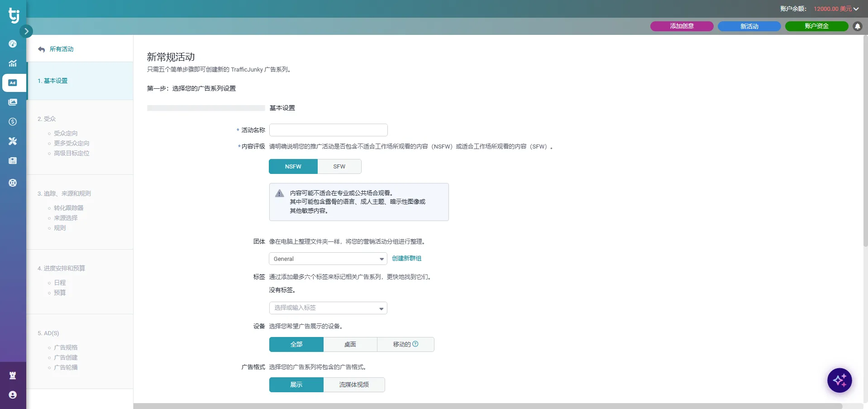Open the 广告轮播 sub-step
Image resolution: width=868 pixels, height=409 pixels.
coord(66,367)
